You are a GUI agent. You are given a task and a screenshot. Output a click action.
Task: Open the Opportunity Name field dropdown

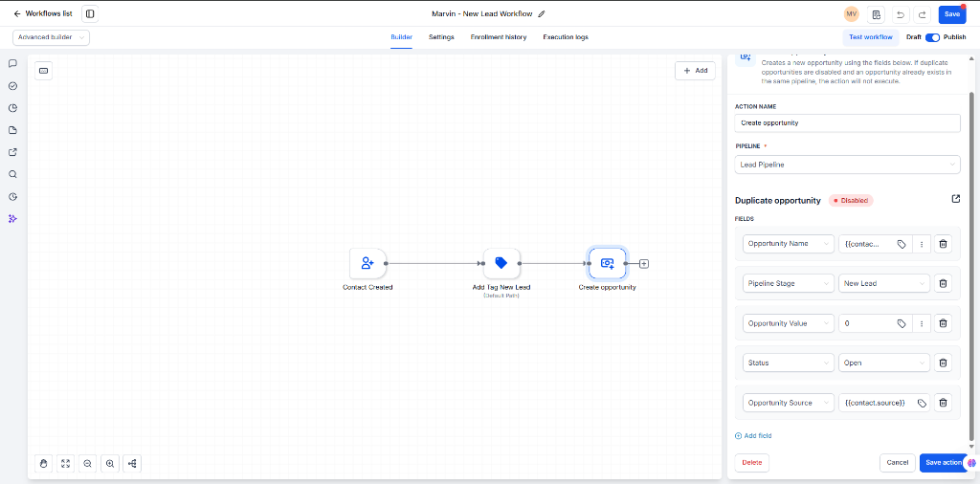(x=789, y=244)
